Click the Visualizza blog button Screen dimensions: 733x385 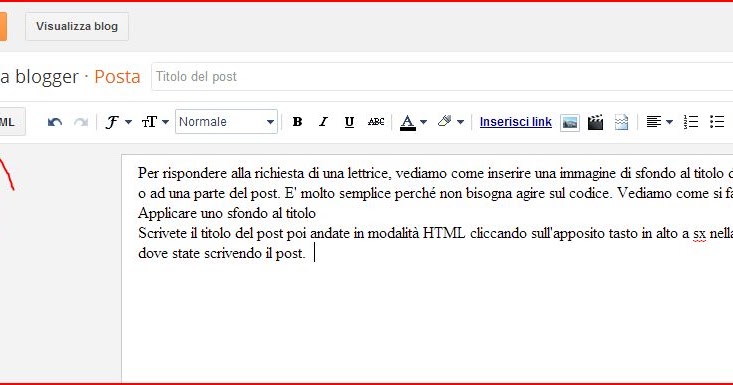77,27
